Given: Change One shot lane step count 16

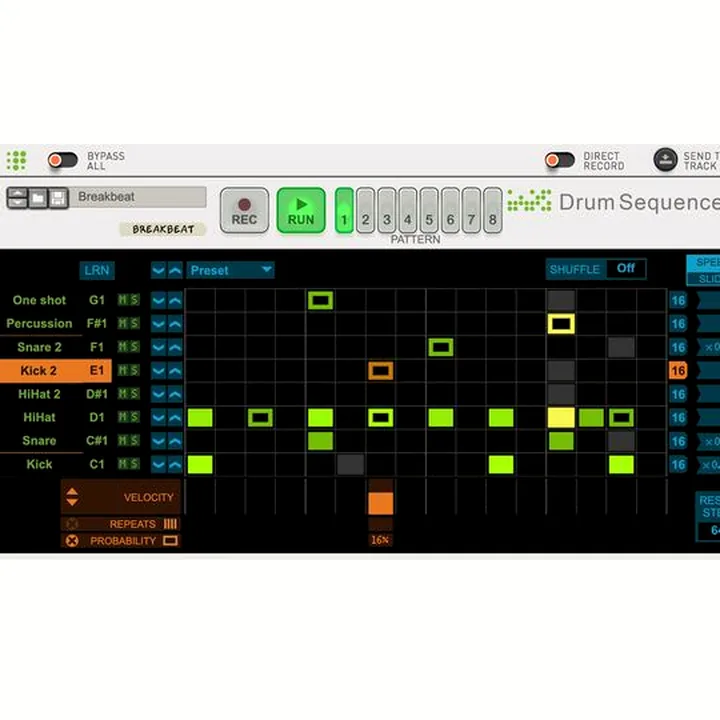Looking at the screenshot, I should (678, 301).
